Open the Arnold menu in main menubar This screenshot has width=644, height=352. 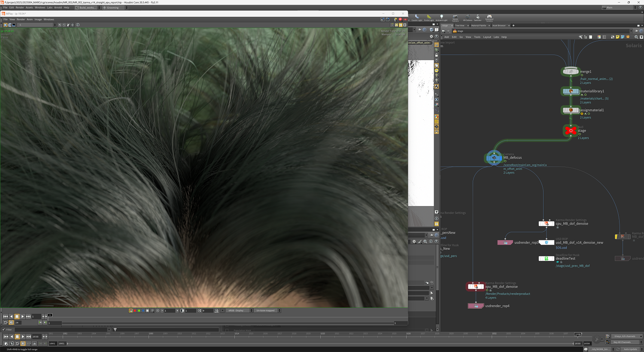(x=58, y=8)
